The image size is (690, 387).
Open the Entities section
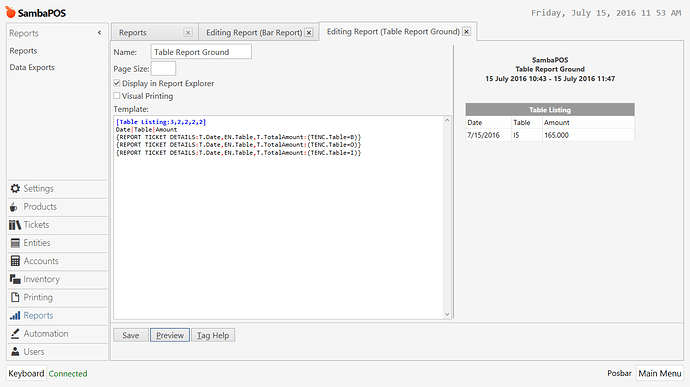tap(57, 243)
